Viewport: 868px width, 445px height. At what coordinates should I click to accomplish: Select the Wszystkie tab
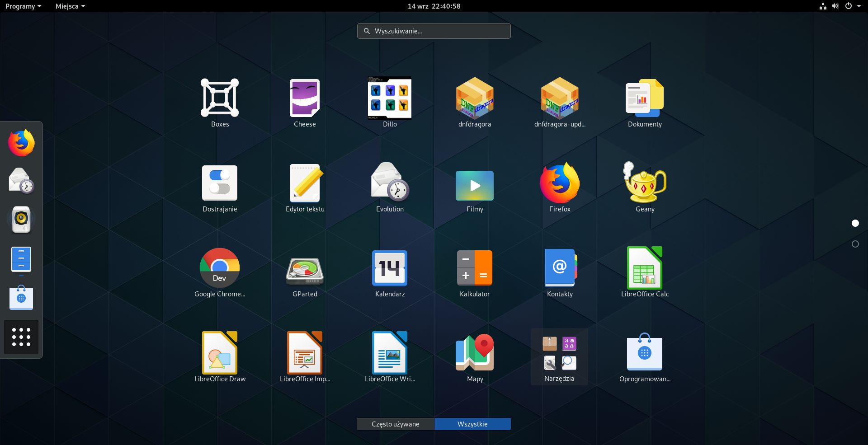472,424
